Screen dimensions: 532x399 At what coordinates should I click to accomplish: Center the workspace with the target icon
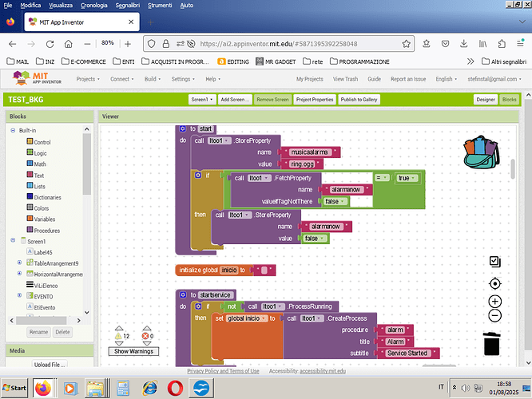(x=494, y=283)
